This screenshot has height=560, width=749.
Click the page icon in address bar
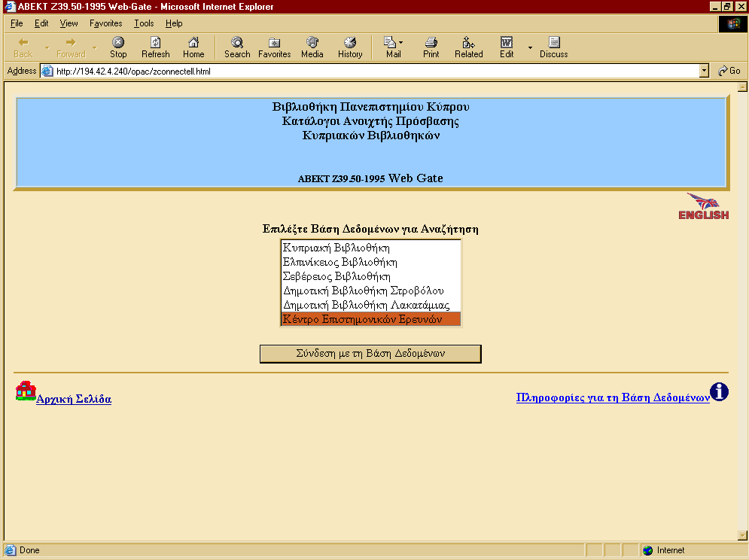(47, 72)
